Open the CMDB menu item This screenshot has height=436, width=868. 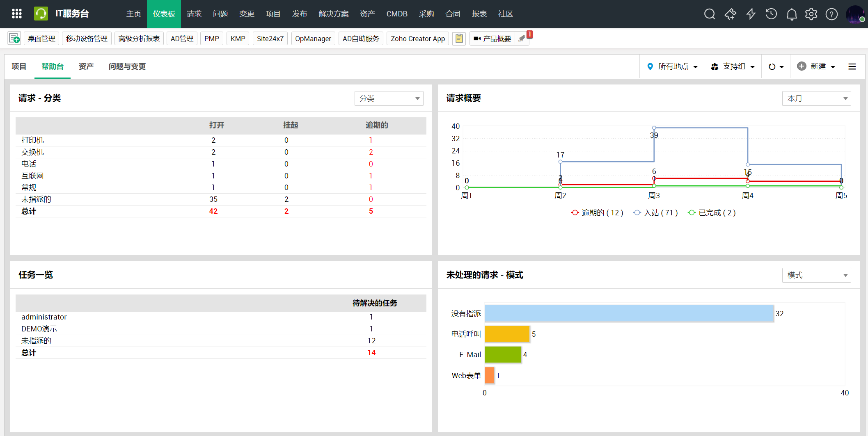coord(396,14)
